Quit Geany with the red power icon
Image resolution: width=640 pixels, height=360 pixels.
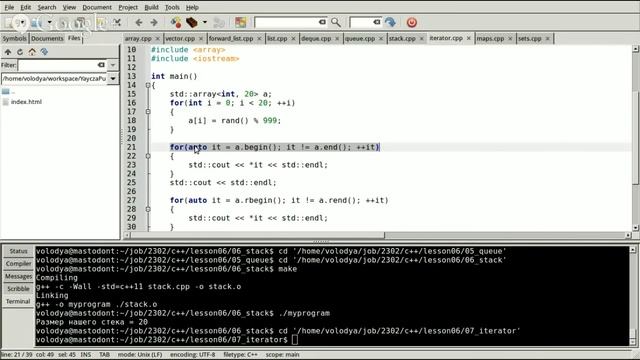[x=411, y=22]
